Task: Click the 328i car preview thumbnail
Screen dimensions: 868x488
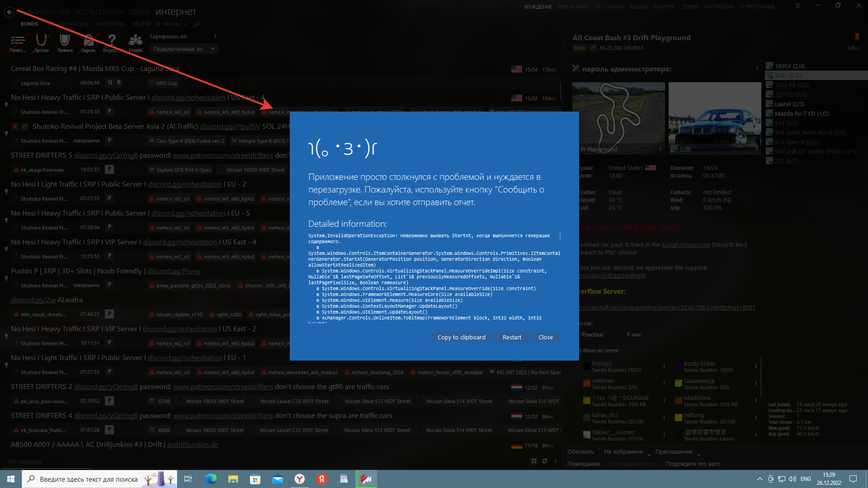Action: [715, 118]
